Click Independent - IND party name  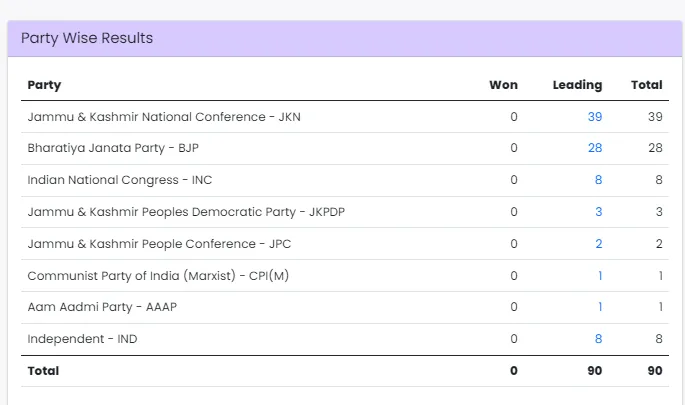click(x=82, y=339)
